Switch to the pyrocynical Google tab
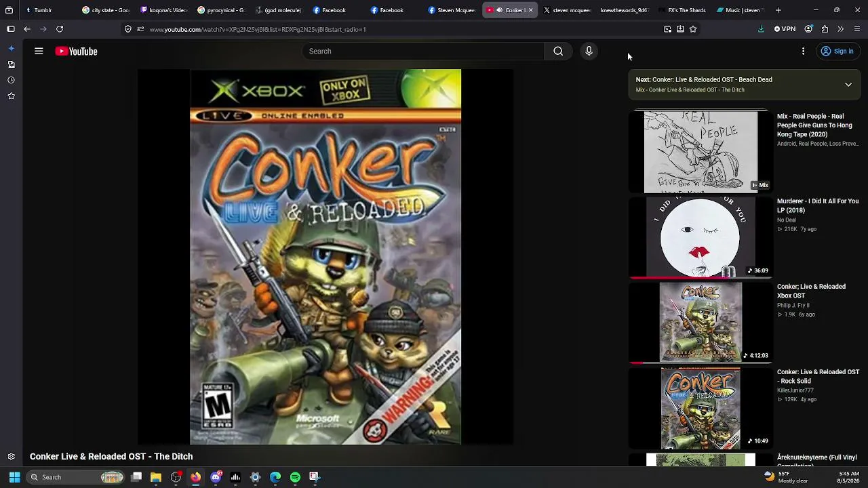868x488 pixels. 221,10
